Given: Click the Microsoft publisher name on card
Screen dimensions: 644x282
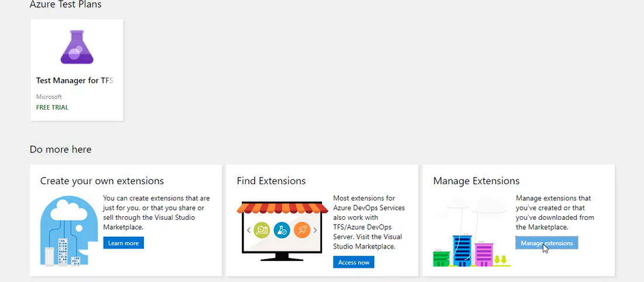Looking at the screenshot, I should 49,97.
